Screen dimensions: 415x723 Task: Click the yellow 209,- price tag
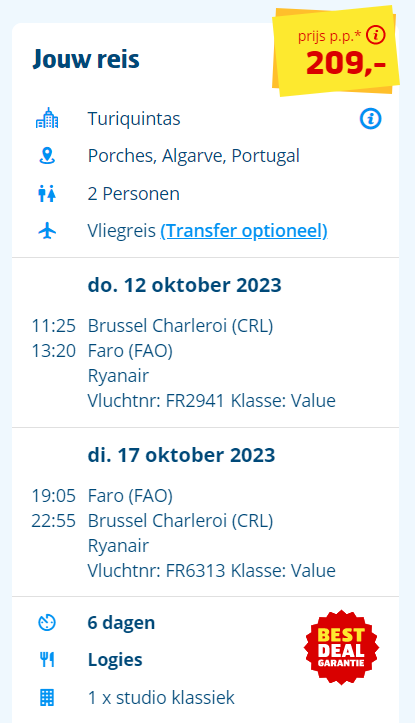[336, 51]
